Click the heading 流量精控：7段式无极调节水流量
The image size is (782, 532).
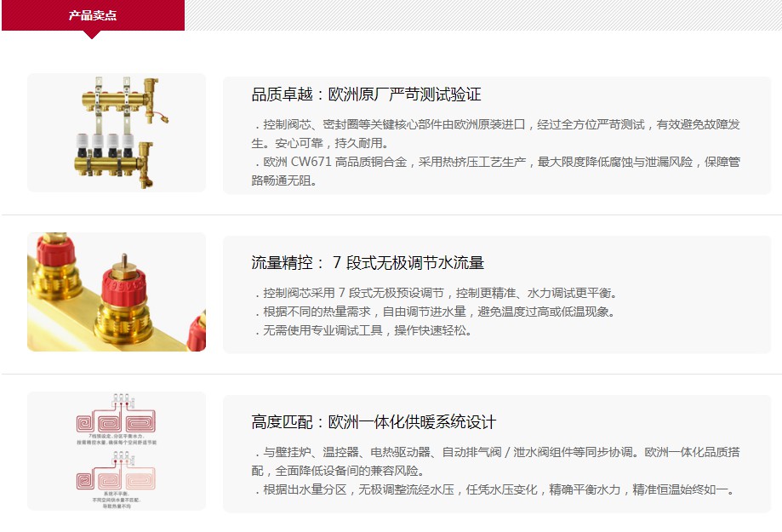(368, 262)
